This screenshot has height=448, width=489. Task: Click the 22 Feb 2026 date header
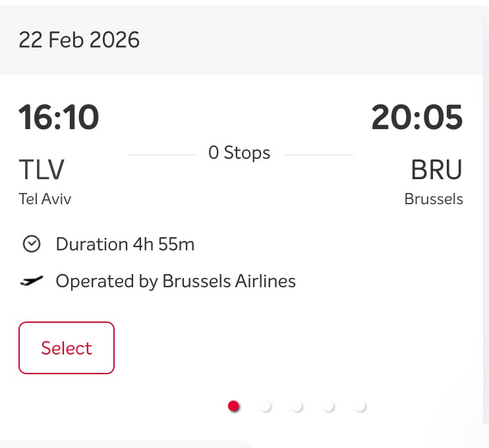[x=79, y=40]
